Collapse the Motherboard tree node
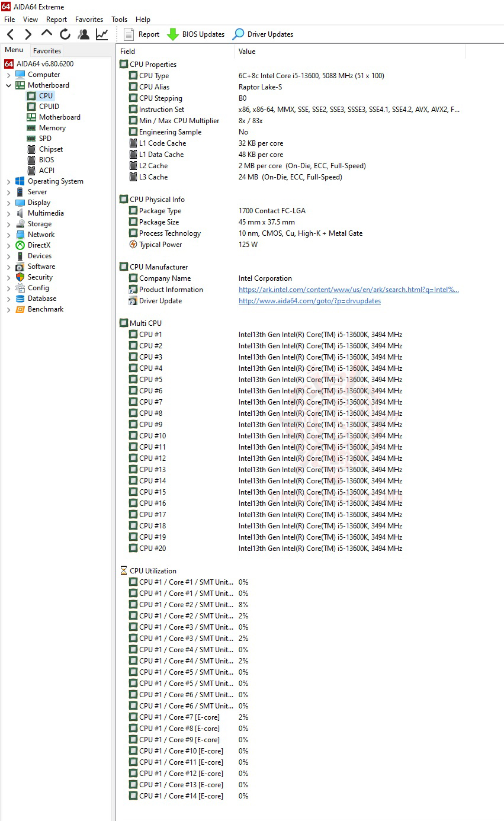 point(8,85)
